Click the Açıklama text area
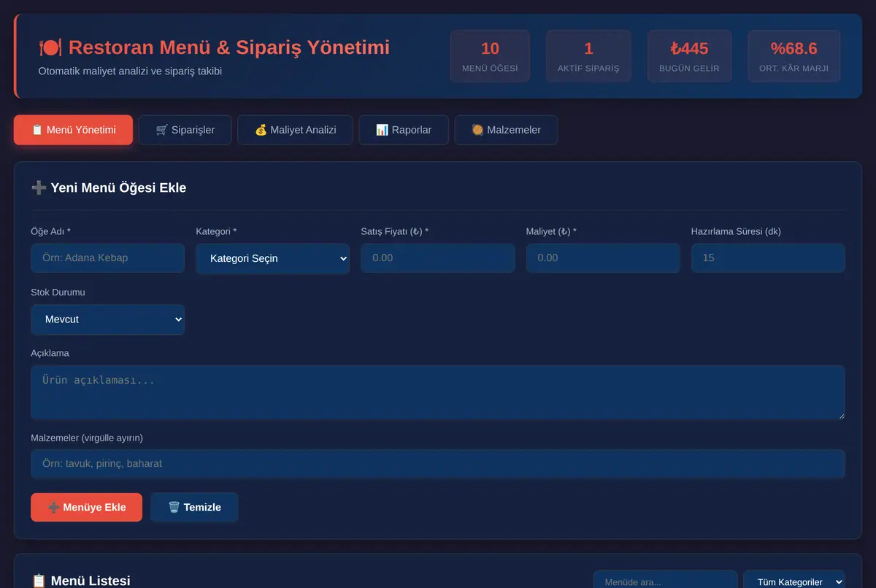 [438, 392]
